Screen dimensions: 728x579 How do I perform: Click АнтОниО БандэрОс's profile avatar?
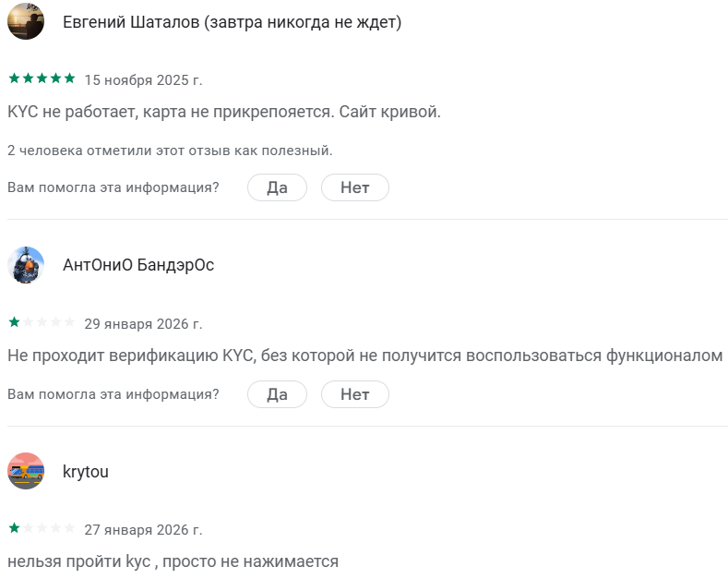point(26,265)
